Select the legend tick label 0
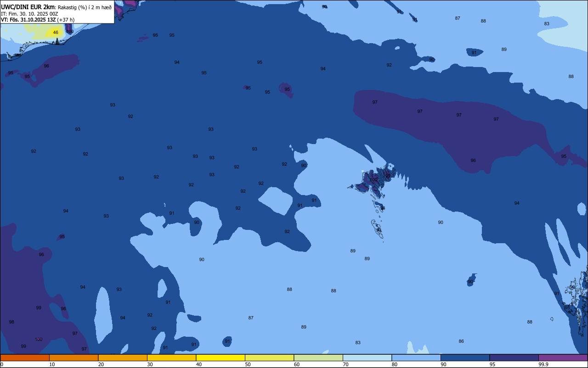 pyautogui.click(x=2, y=364)
